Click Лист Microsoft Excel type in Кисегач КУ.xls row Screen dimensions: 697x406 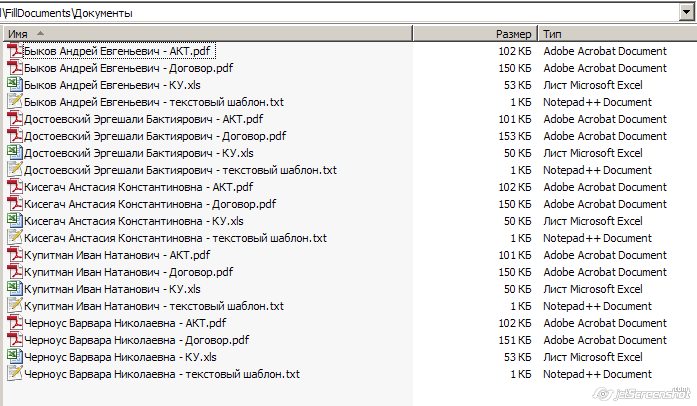pos(593,221)
